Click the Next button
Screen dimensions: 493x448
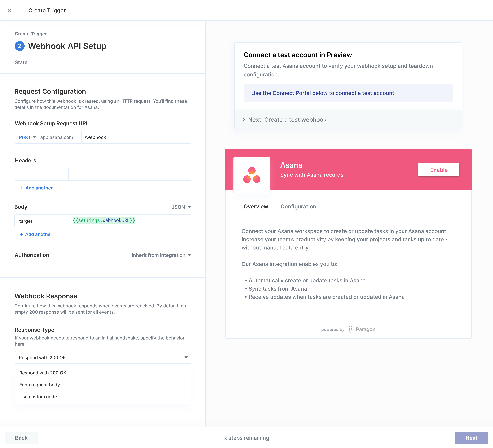tap(471, 438)
